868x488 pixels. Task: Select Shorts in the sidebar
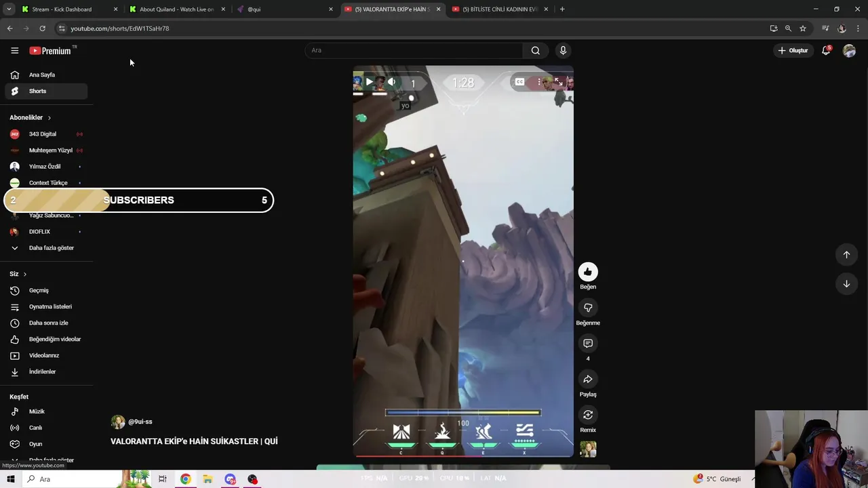pos(46,91)
